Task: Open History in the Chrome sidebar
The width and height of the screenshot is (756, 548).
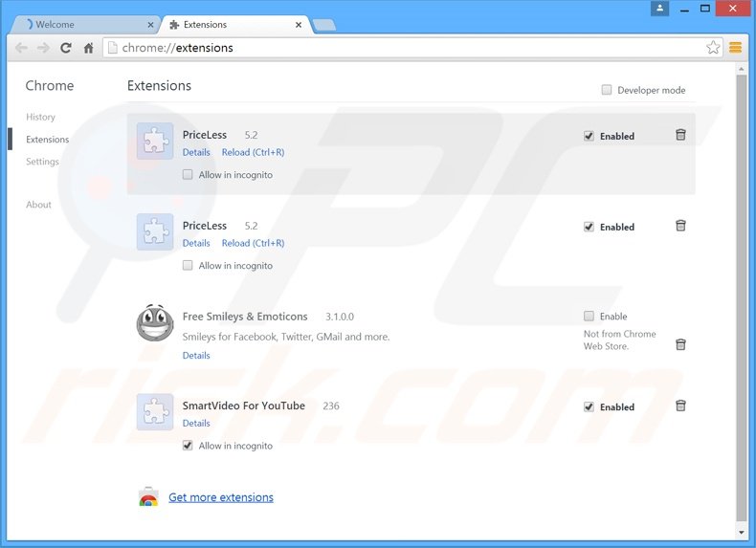Action: (40, 117)
